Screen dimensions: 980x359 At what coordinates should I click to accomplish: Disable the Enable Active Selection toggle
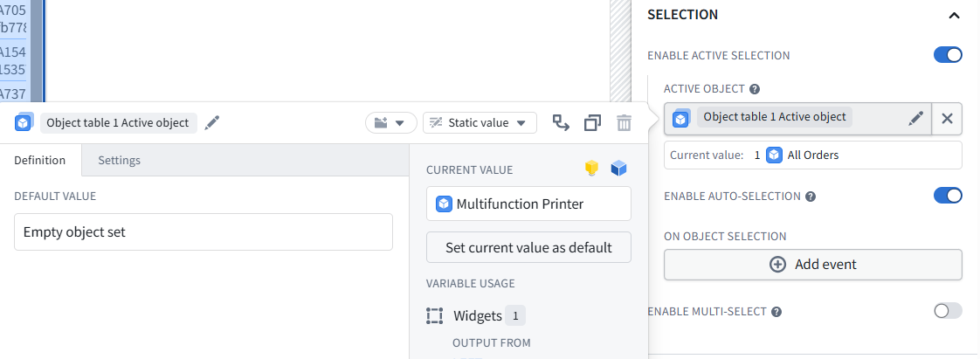pos(948,55)
